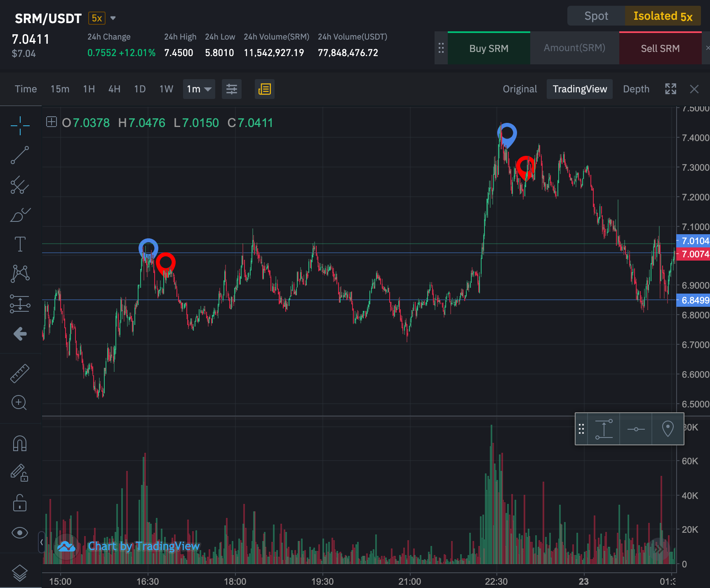Switch to the 15m timeframe
Viewport: 710px width, 588px height.
[60, 89]
